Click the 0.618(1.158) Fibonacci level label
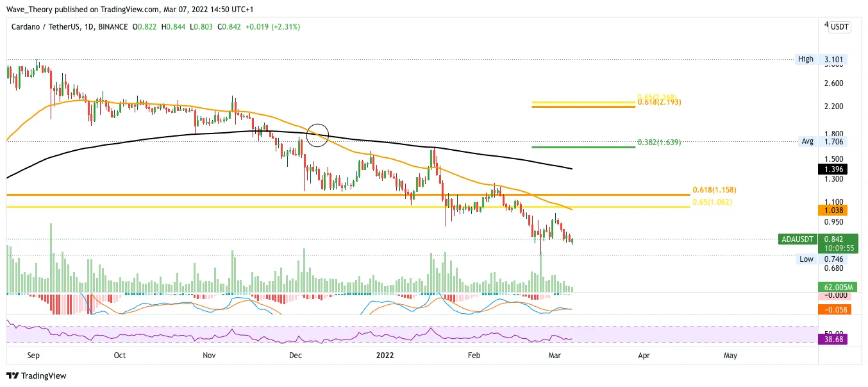This screenshot has width=868, height=387. click(x=713, y=191)
